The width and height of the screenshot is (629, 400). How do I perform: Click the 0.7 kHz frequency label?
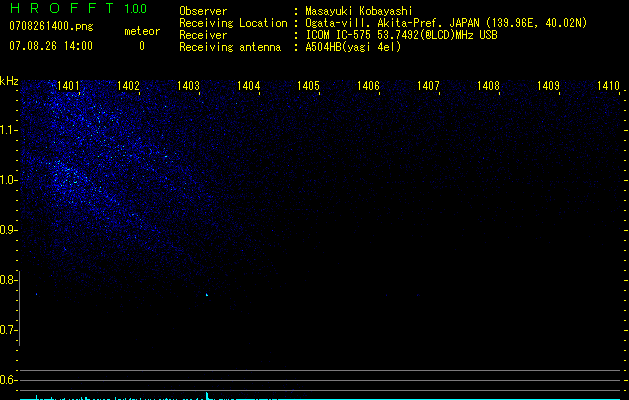(x=8, y=330)
